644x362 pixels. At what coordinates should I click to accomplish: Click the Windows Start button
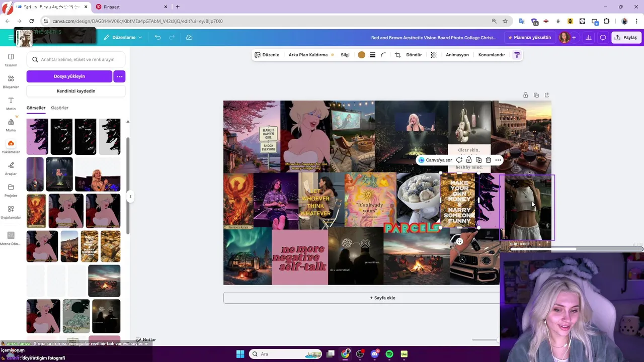click(x=240, y=354)
